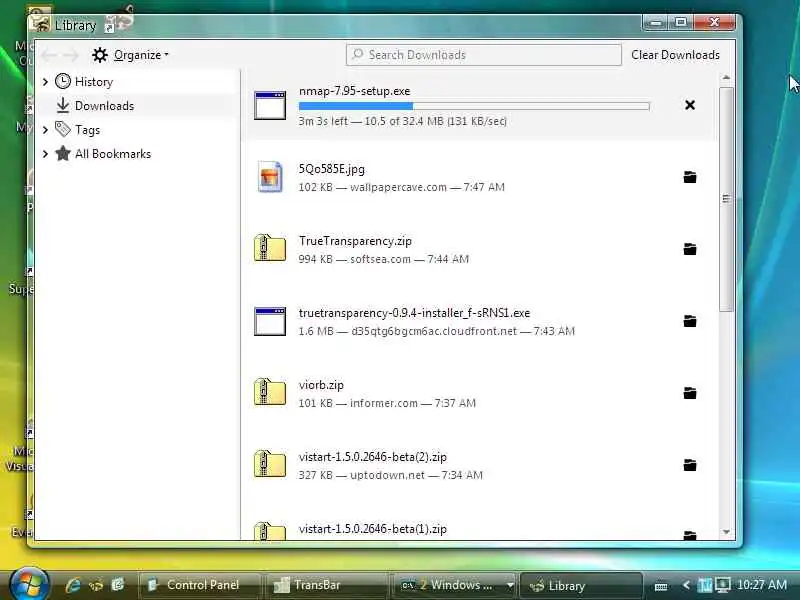The height and width of the screenshot is (600, 800).
Task: Select truetransparency-0.9.4-installer_f-sRNS1.exe name
Action: 414,313
